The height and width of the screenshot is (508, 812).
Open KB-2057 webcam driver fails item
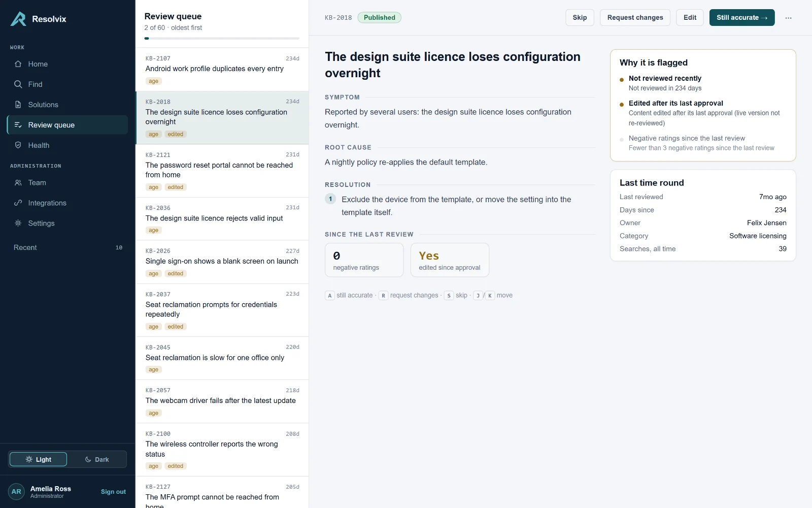[222, 401]
